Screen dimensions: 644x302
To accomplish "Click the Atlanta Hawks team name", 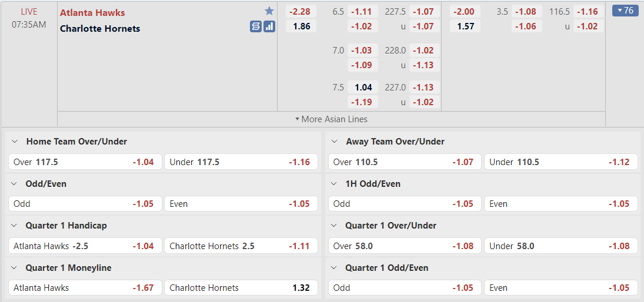I will pyautogui.click(x=92, y=13).
